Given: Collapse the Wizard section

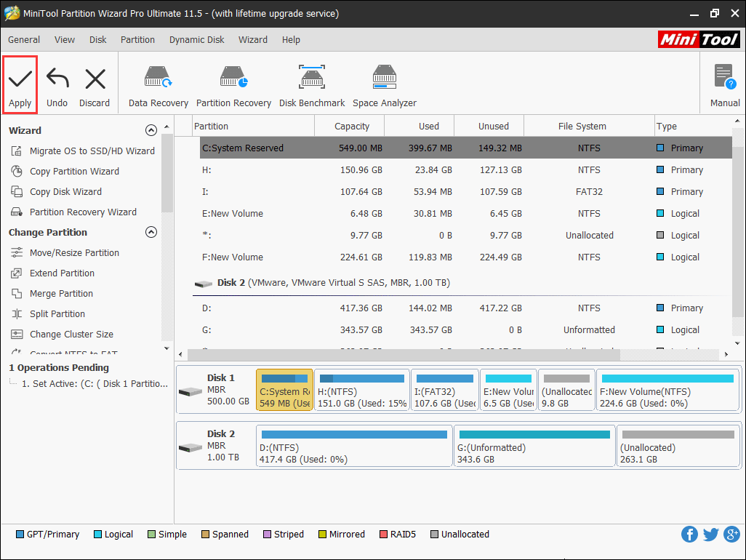Looking at the screenshot, I should (x=151, y=130).
